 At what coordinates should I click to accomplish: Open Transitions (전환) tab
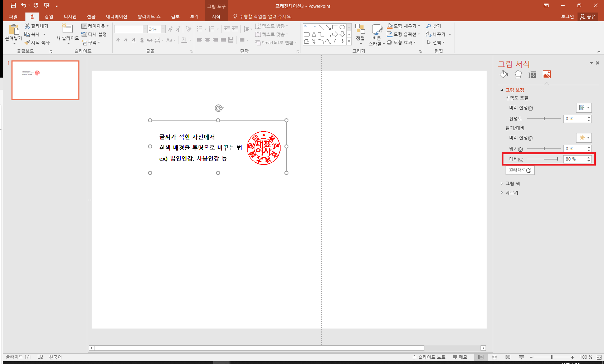pyautogui.click(x=91, y=16)
